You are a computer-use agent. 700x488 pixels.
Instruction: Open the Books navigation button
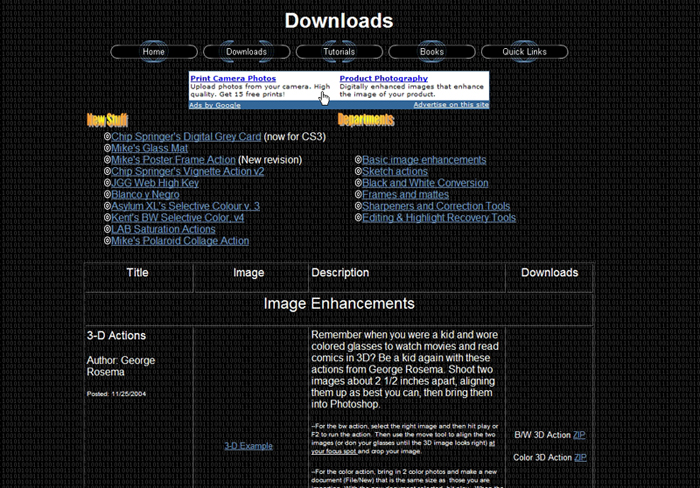pyautogui.click(x=432, y=51)
